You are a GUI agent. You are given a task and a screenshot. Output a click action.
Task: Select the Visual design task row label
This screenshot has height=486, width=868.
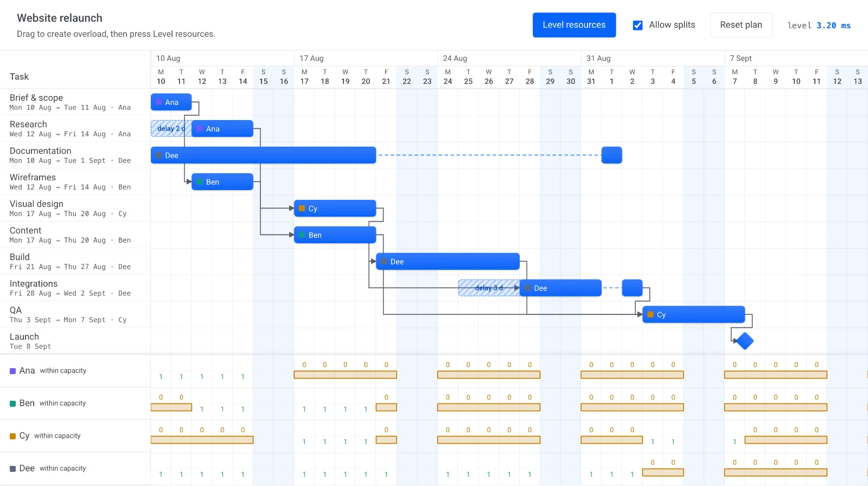click(75, 209)
